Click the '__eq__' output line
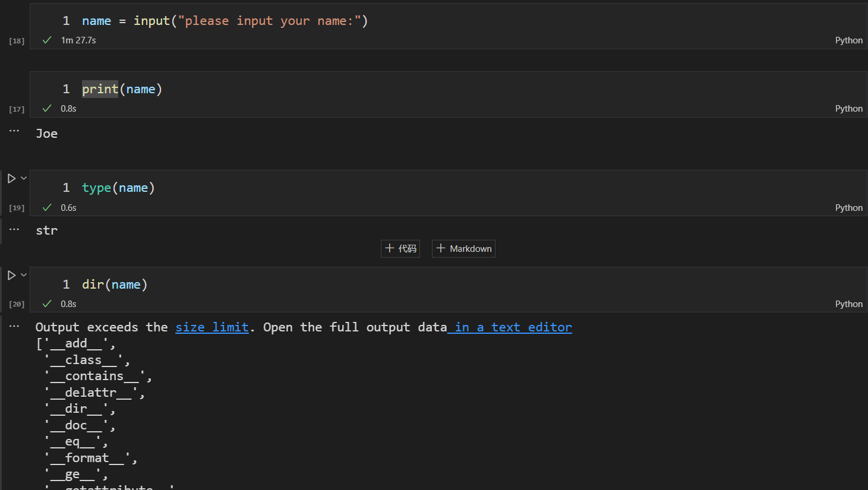 tap(76, 442)
